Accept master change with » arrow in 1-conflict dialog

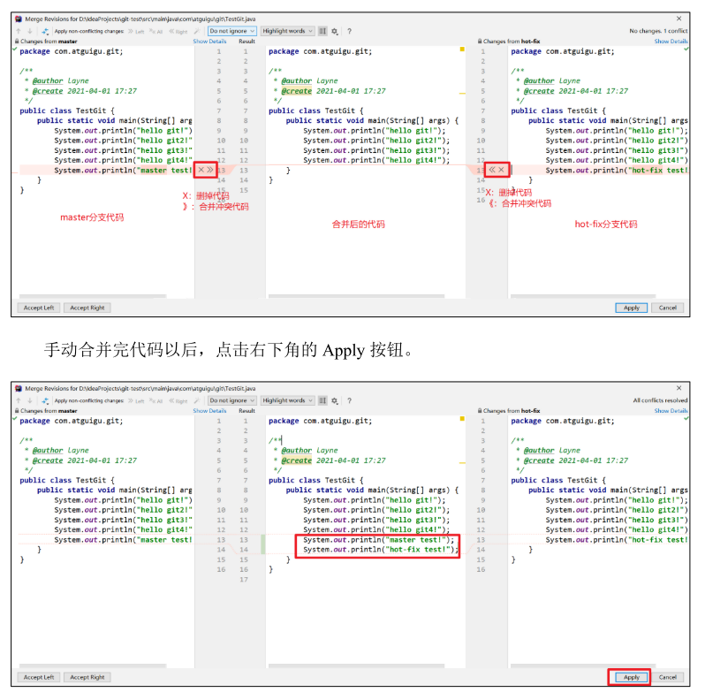[x=210, y=170]
